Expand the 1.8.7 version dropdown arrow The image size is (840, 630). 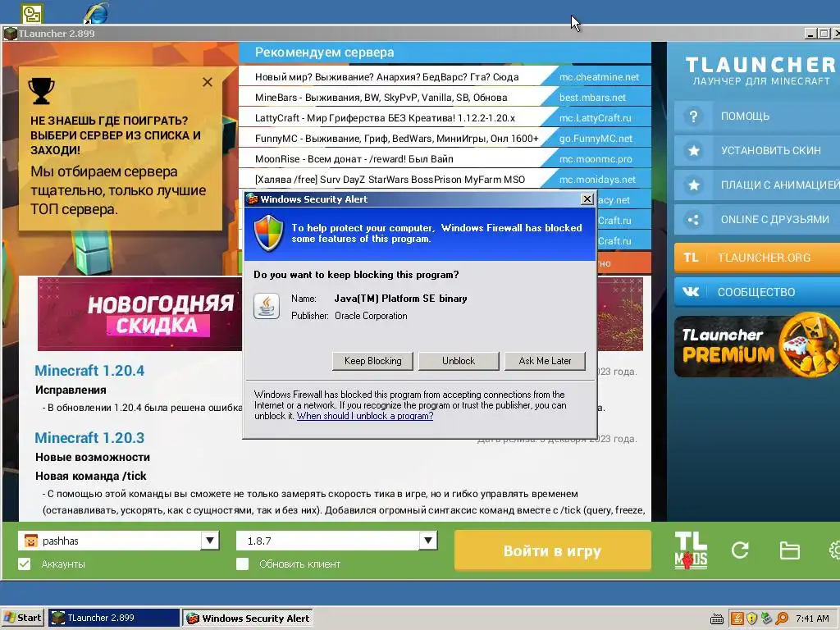(428, 541)
